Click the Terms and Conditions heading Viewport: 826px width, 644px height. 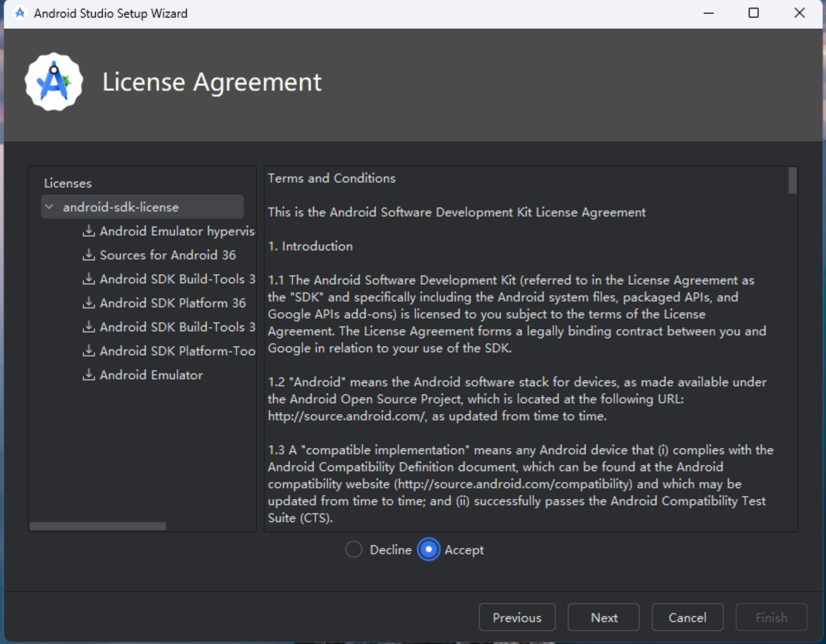pyautogui.click(x=332, y=178)
